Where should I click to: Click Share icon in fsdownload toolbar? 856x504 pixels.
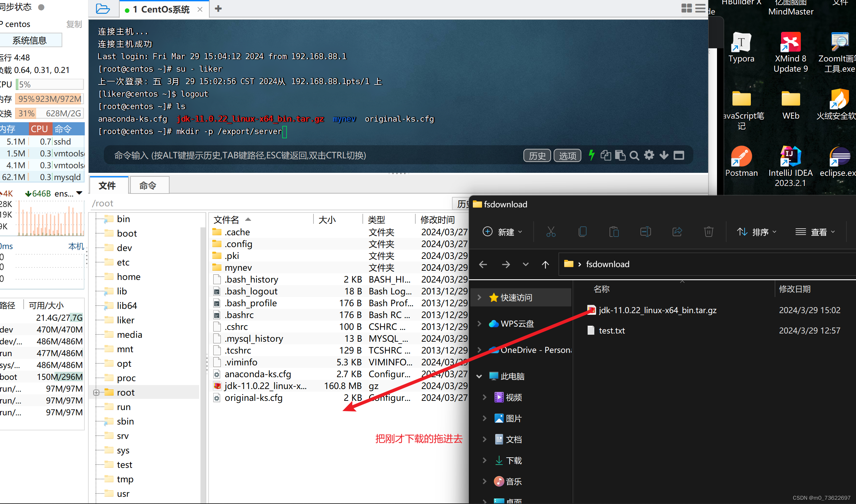pyautogui.click(x=677, y=232)
